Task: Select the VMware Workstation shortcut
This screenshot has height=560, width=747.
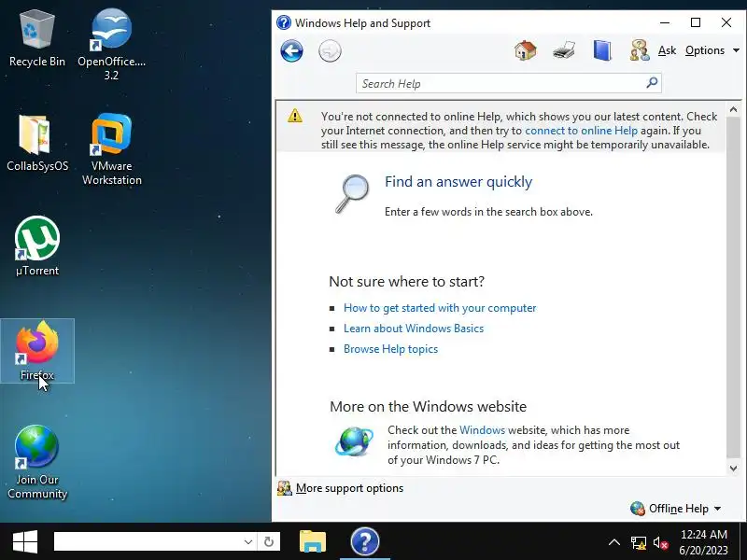Action: [x=111, y=149]
